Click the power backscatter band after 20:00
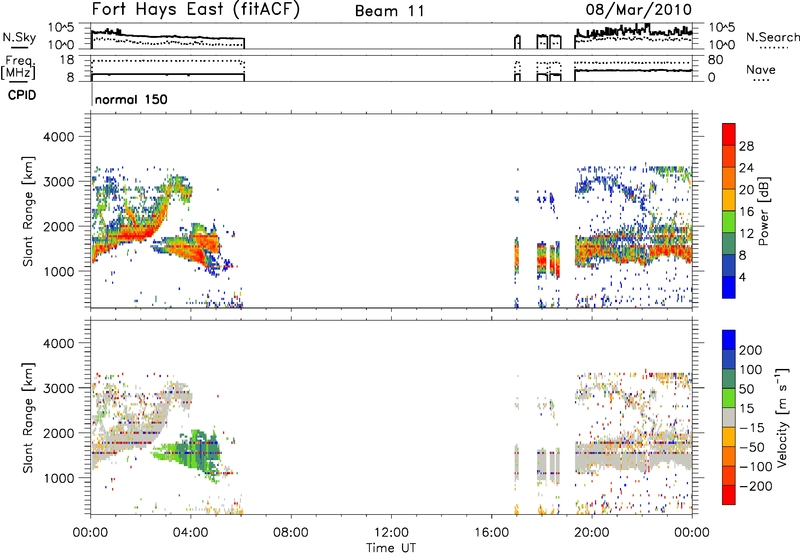The width and height of the screenshot is (800, 554). (633, 246)
